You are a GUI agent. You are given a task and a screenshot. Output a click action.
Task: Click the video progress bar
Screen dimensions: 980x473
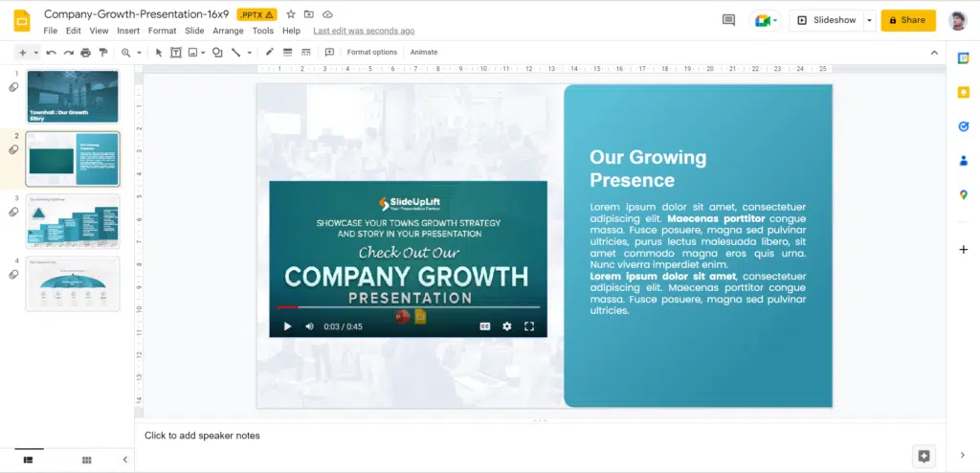click(408, 307)
